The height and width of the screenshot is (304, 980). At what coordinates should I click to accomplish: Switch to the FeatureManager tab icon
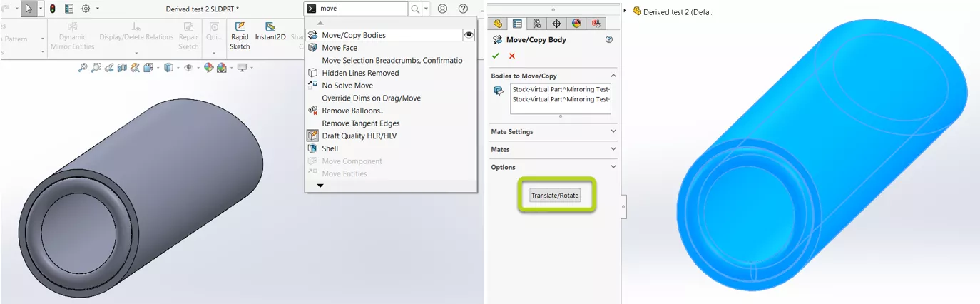pyautogui.click(x=498, y=24)
